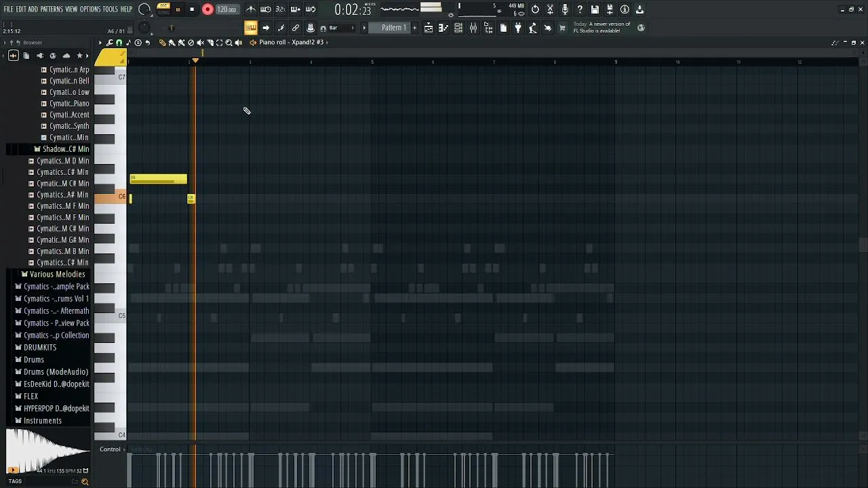Image resolution: width=868 pixels, height=488 pixels.
Task: Click the stop button
Action: click(192, 9)
